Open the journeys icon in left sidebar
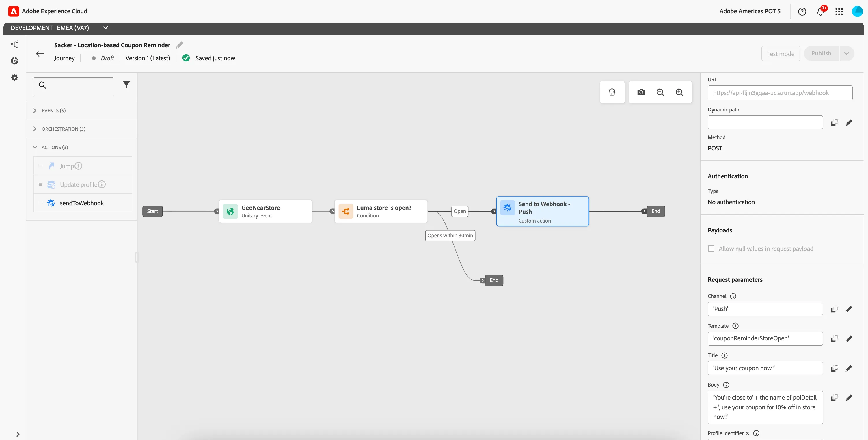The height and width of the screenshot is (440, 868). [x=14, y=44]
